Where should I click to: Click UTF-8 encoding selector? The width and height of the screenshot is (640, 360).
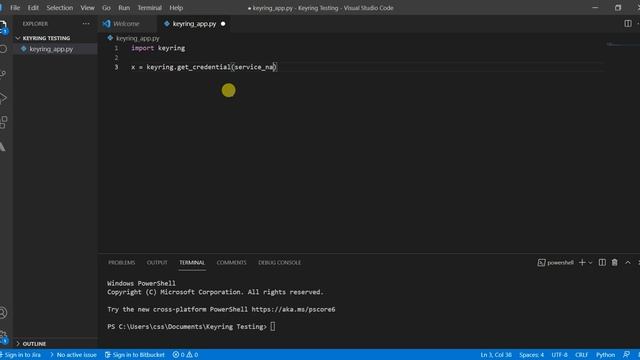click(x=559, y=355)
